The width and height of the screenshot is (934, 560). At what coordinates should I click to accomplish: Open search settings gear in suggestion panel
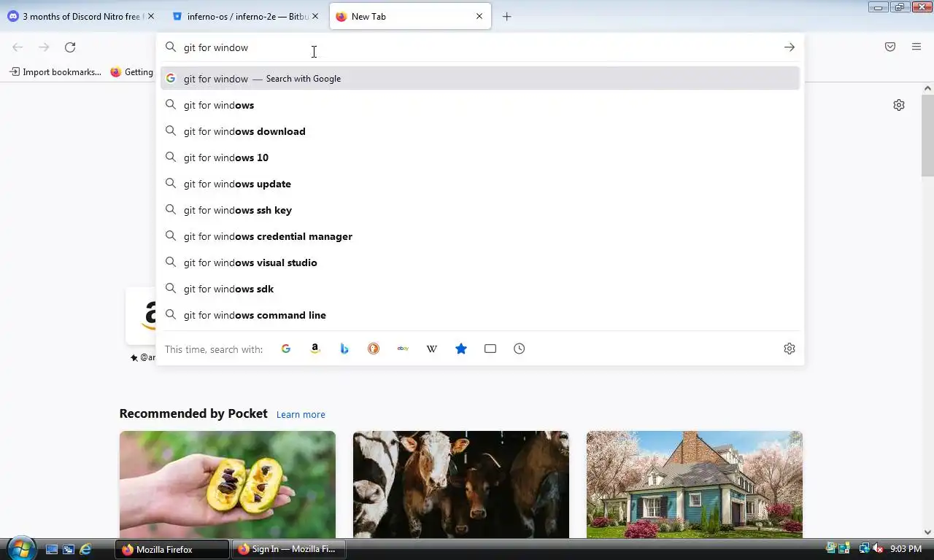[x=790, y=349]
